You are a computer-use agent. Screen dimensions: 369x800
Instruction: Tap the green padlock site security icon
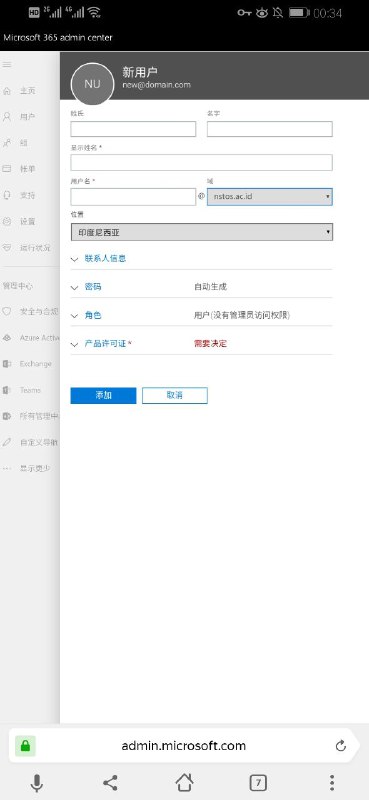(x=25, y=746)
